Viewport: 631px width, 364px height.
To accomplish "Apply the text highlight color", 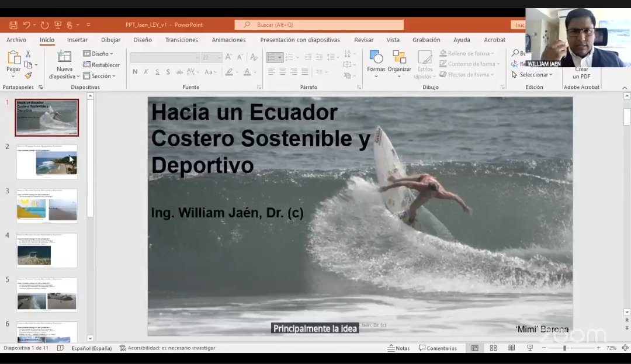I will point(229,72).
